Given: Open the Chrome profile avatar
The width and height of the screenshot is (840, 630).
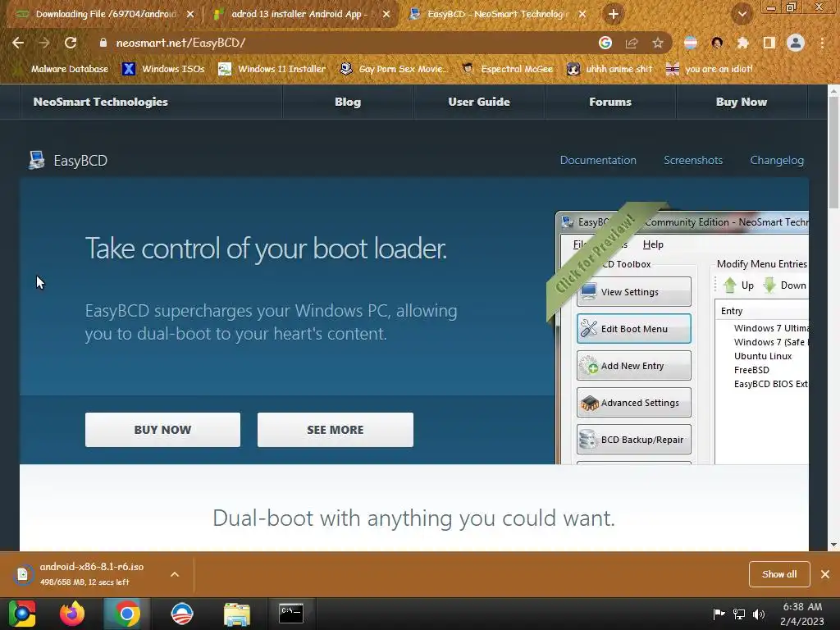Looking at the screenshot, I should tap(796, 43).
